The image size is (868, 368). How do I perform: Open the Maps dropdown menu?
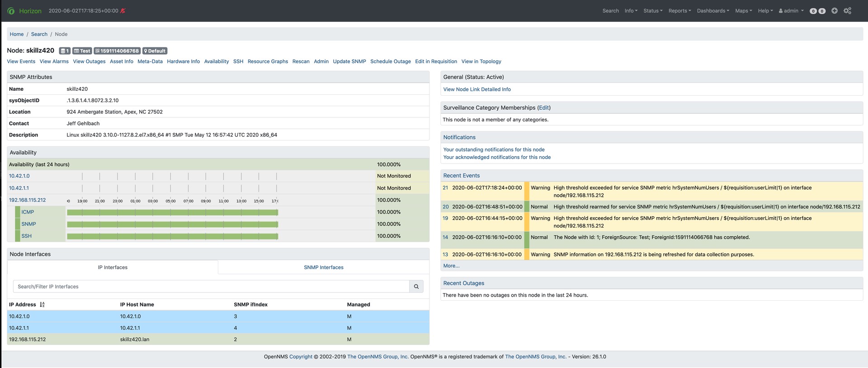(744, 11)
